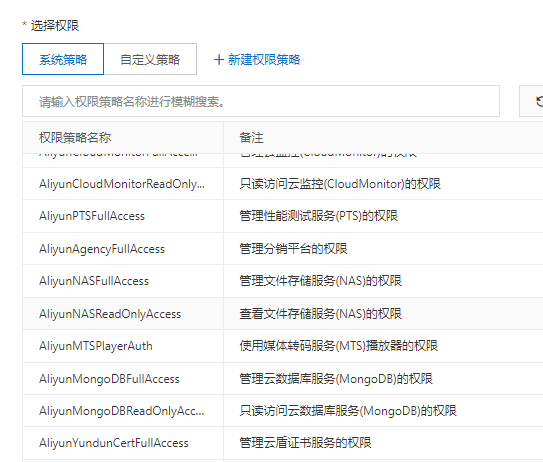
Task: Switch to the 自定义策略 tab
Action: [x=150, y=59]
